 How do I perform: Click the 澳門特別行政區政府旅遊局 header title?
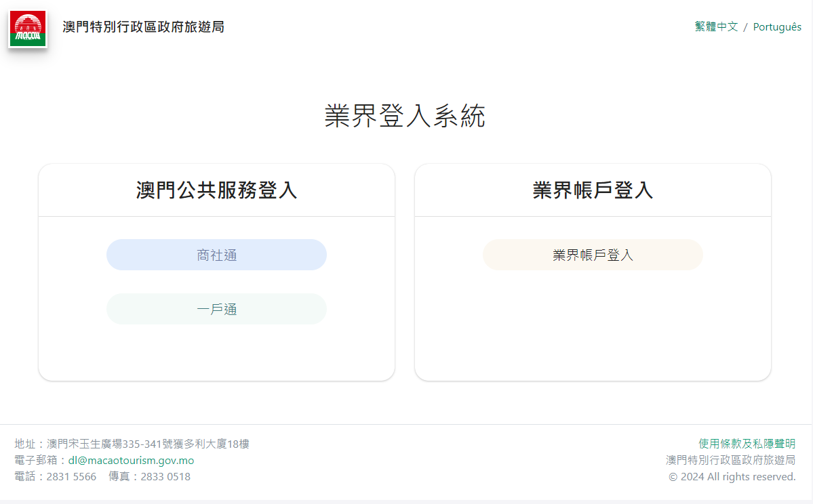pyautogui.click(x=143, y=27)
